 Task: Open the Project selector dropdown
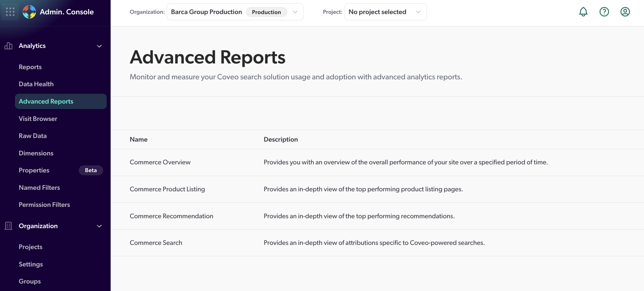pyautogui.click(x=385, y=12)
